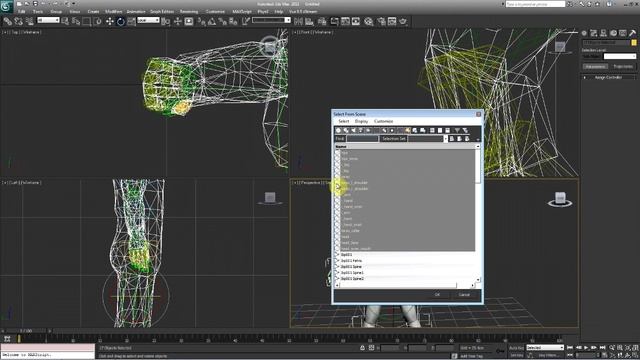Click the Render Production teapot icon
Image resolution: width=640 pixels, height=360 pixels.
[x=403, y=21]
